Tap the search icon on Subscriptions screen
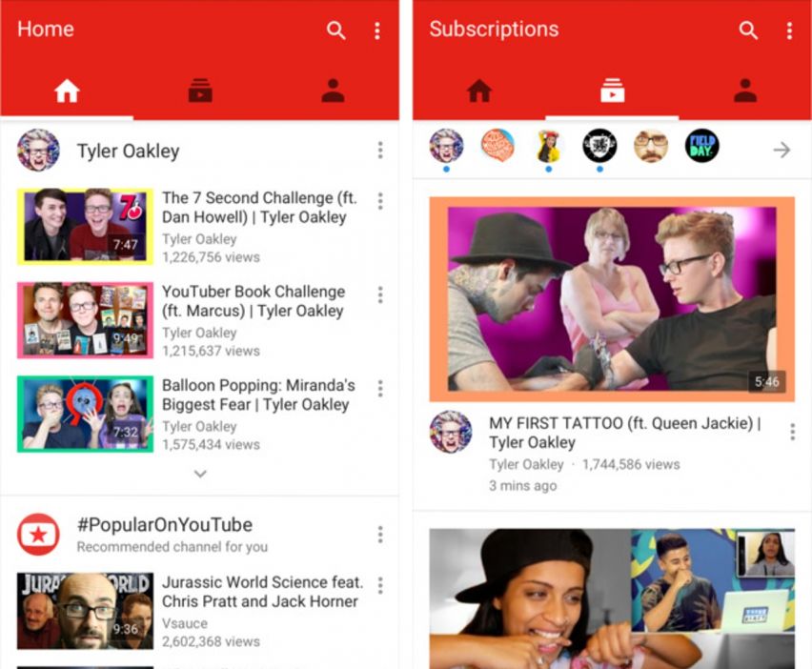 [749, 30]
